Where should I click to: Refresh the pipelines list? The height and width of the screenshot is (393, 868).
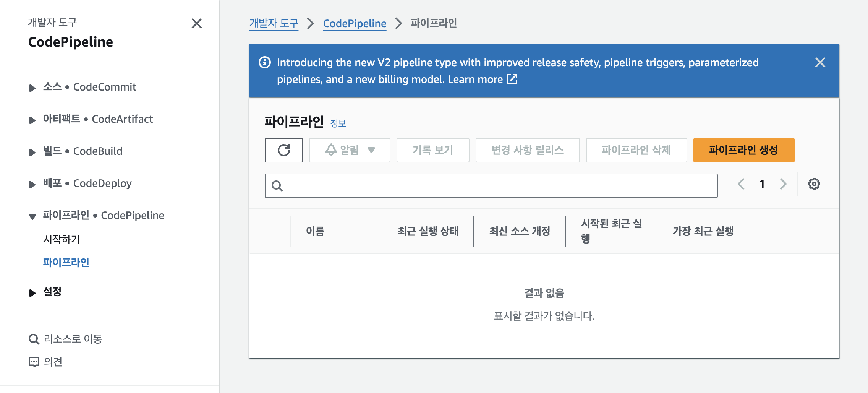click(284, 150)
